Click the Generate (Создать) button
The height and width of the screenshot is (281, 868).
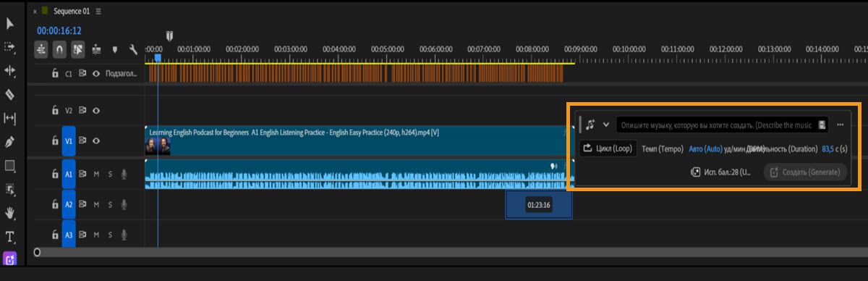[805, 172]
